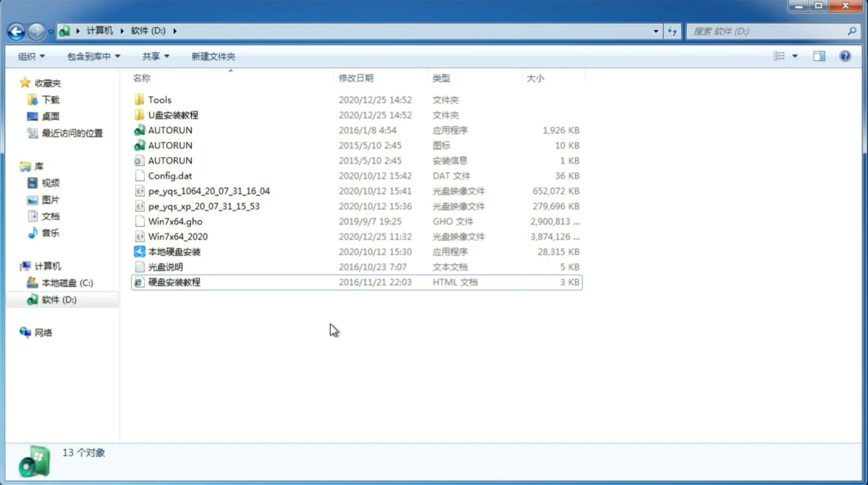This screenshot has height=485, width=868.
Task: Open 包含到库中 dropdown menu
Action: pos(92,55)
